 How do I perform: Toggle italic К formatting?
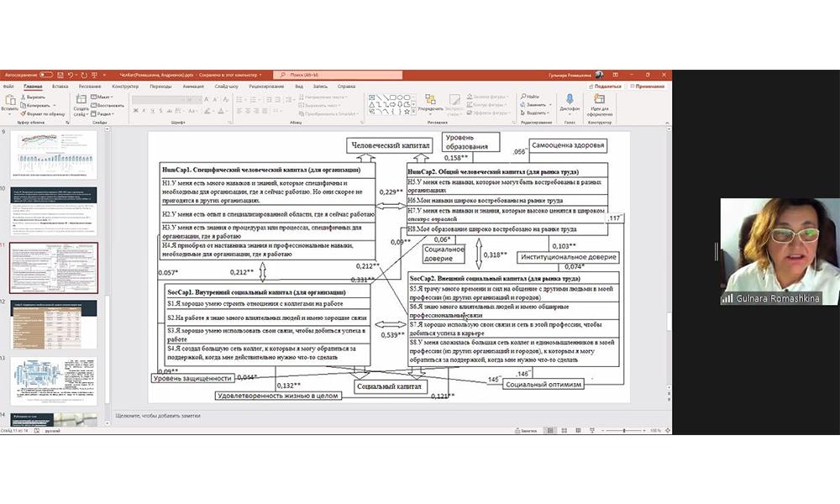(x=144, y=111)
